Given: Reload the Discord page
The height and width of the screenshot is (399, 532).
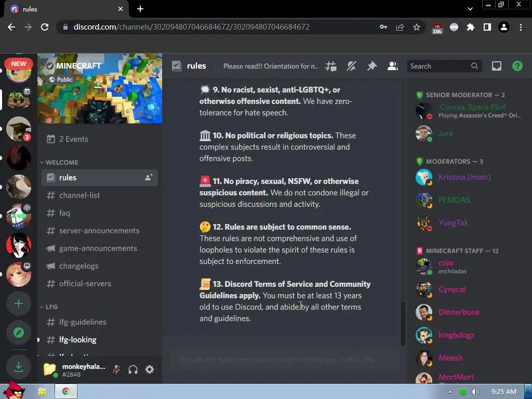Looking at the screenshot, I should pyautogui.click(x=45, y=27).
